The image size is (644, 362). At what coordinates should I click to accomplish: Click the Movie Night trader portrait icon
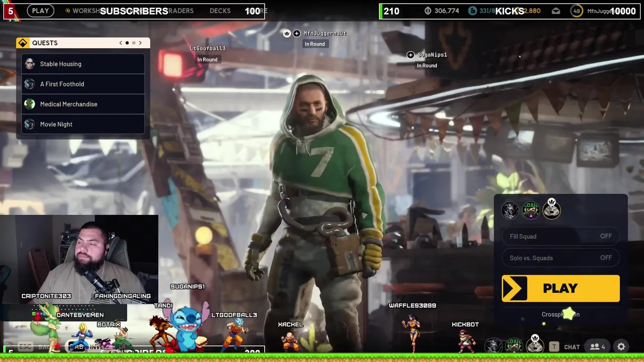tap(30, 124)
